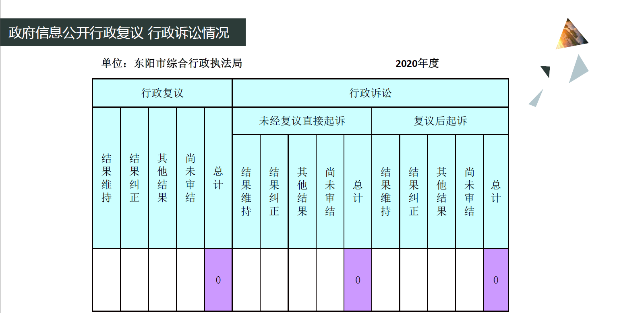Select 尚未审结 column header under 行政复议
This screenshot has width=644, height=313.
pos(190,178)
